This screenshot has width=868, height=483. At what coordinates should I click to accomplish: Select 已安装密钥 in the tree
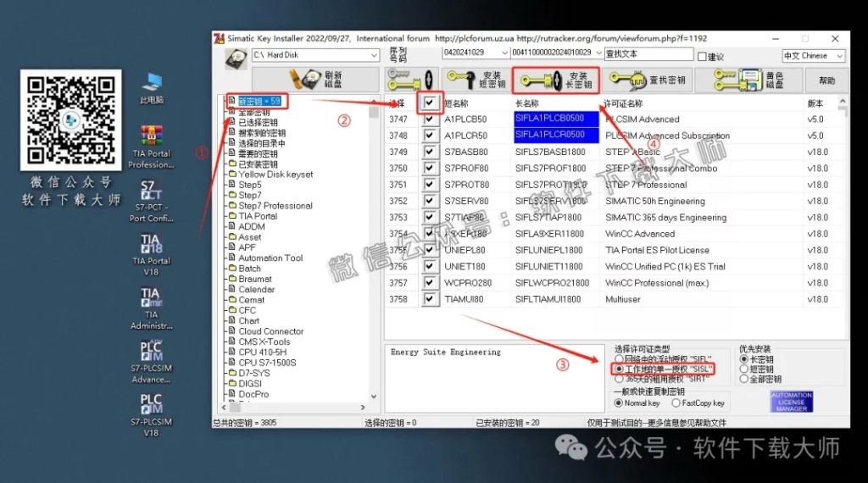258,164
